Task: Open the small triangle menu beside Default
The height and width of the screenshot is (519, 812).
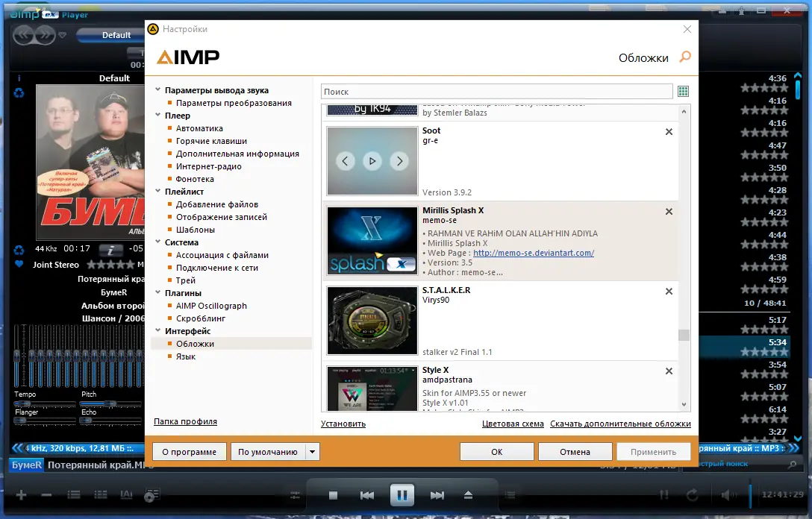Action: (62, 35)
